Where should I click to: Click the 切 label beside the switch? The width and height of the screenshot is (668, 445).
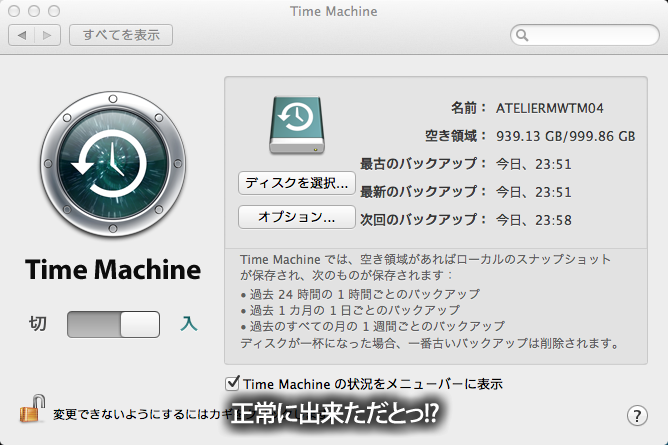[37, 324]
